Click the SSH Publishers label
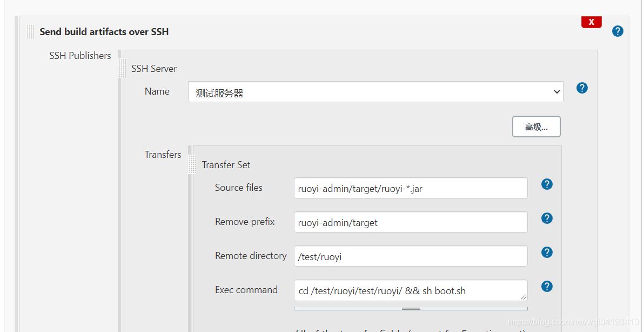 tap(80, 56)
